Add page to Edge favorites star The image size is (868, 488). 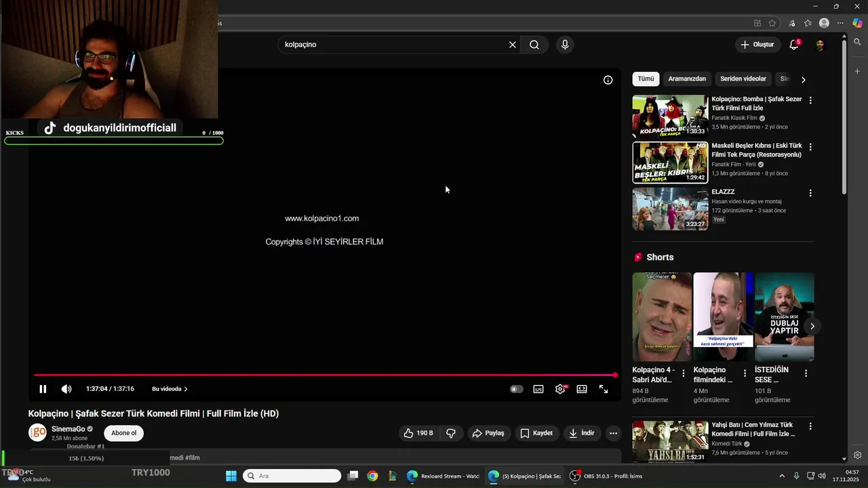pyautogui.click(x=772, y=23)
